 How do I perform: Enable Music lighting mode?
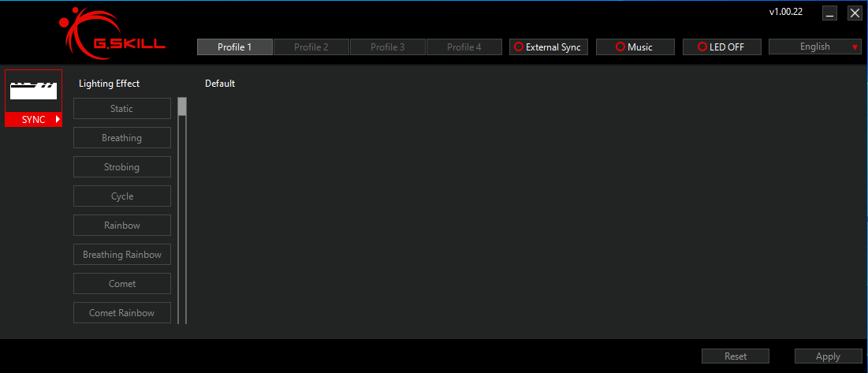point(635,47)
